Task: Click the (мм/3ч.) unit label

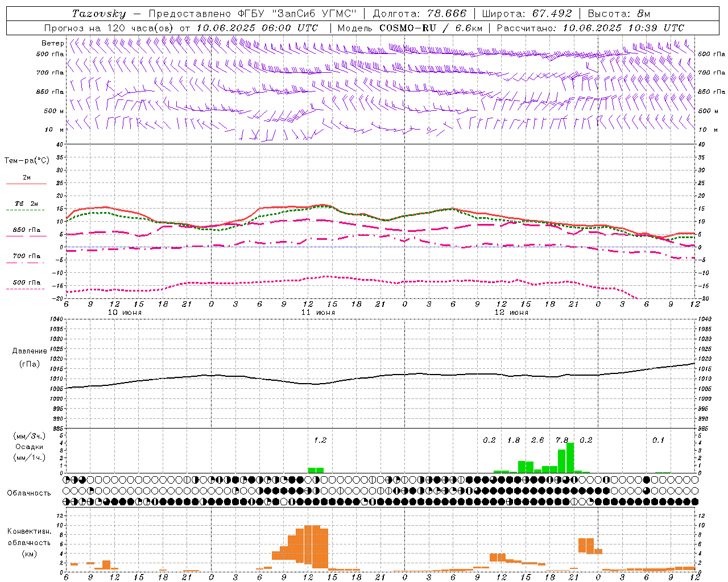Action: pyautogui.click(x=30, y=436)
